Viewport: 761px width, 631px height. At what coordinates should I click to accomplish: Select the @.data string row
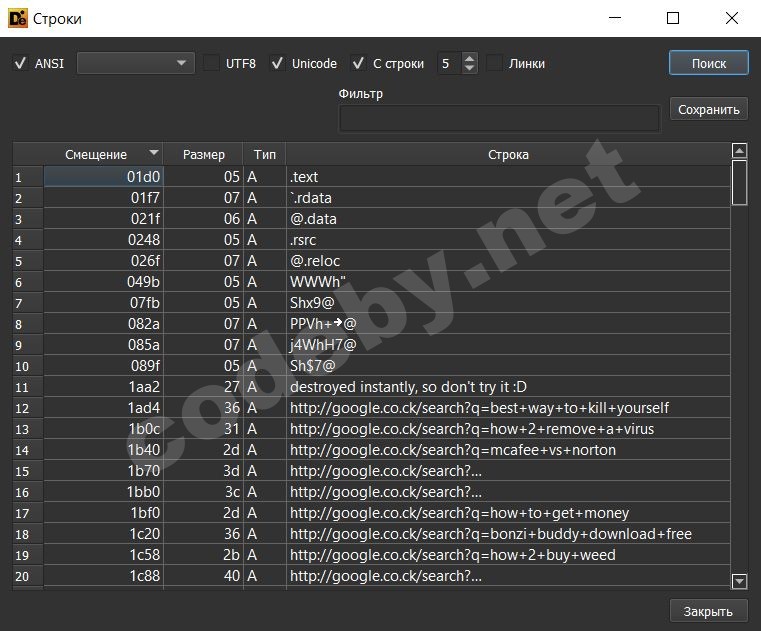point(508,218)
